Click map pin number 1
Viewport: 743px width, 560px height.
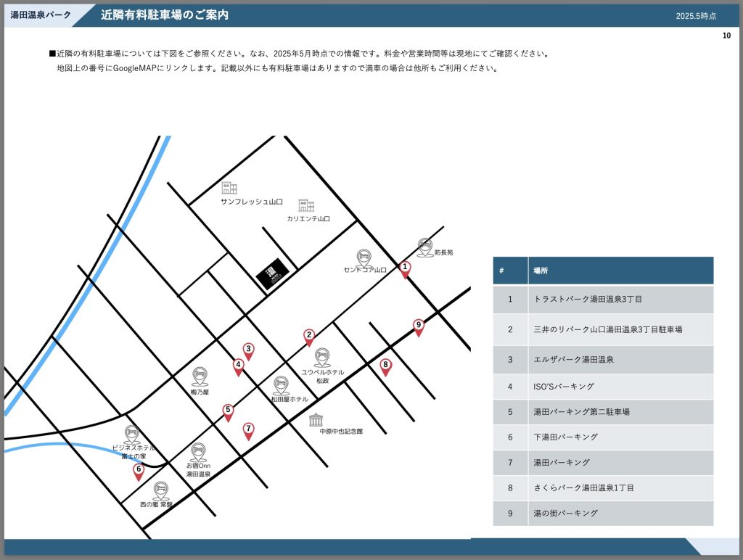[x=406, y=269]
